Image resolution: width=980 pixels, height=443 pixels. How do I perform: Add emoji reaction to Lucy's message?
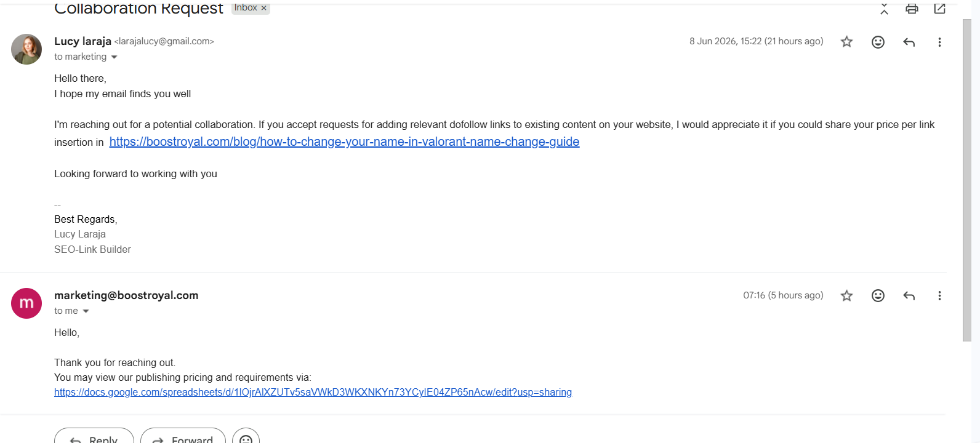[878, 42]
